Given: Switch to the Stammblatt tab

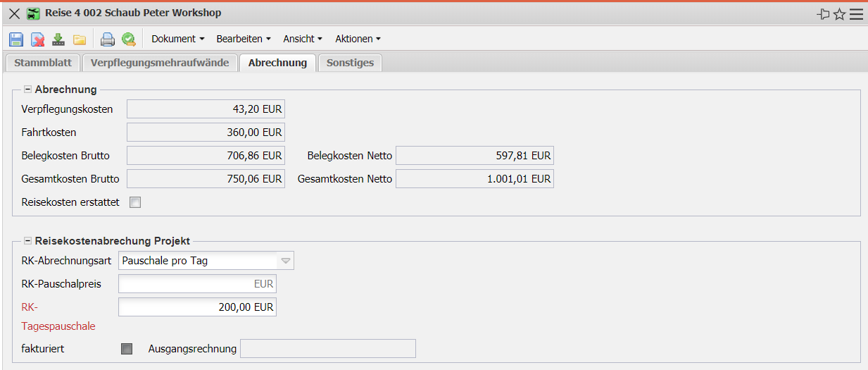Looking at the screenshot, I should [43, 63].
